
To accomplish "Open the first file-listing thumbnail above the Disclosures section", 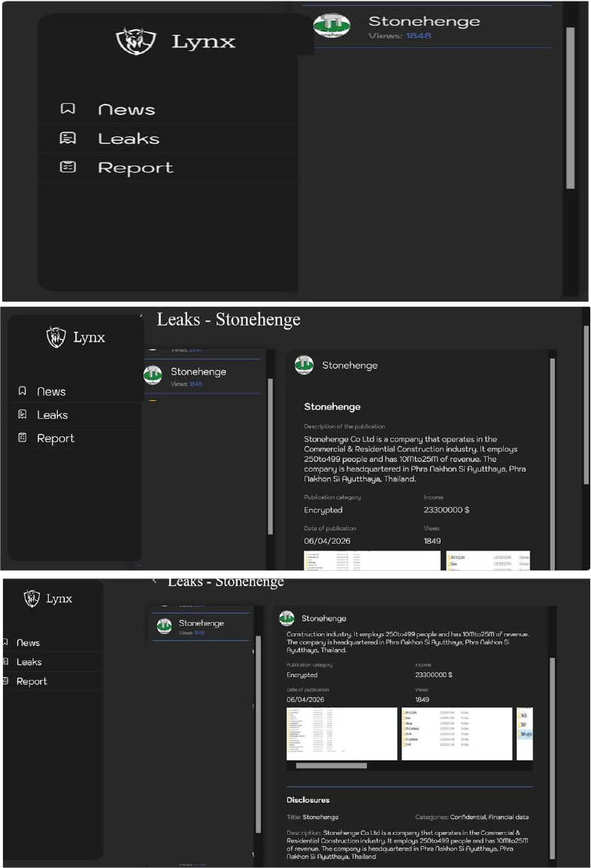I will (341, 733).
